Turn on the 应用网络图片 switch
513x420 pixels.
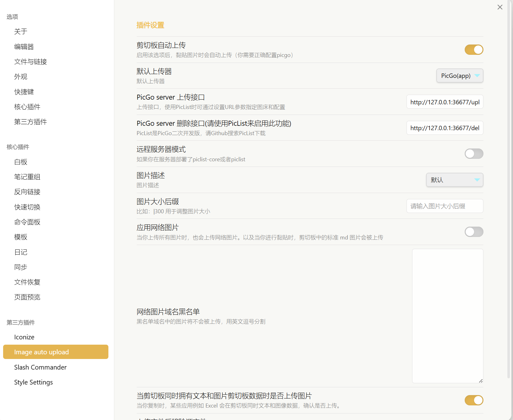click(x=473, y=232)
